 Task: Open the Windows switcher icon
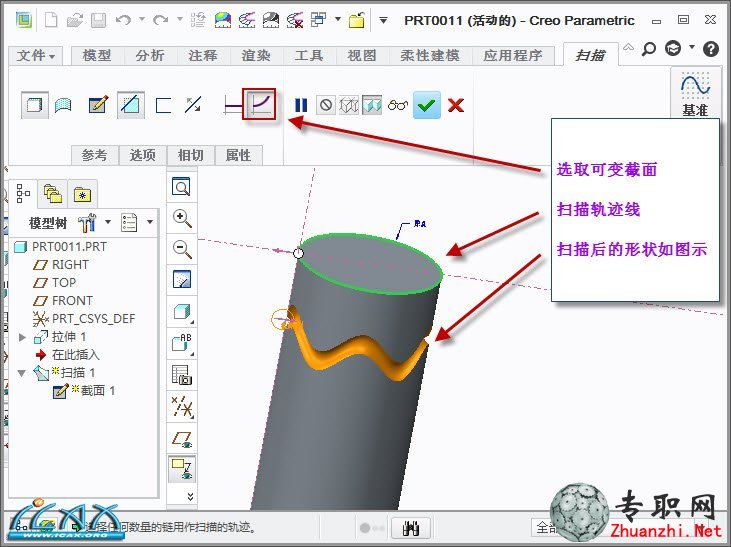coord(318,20)
